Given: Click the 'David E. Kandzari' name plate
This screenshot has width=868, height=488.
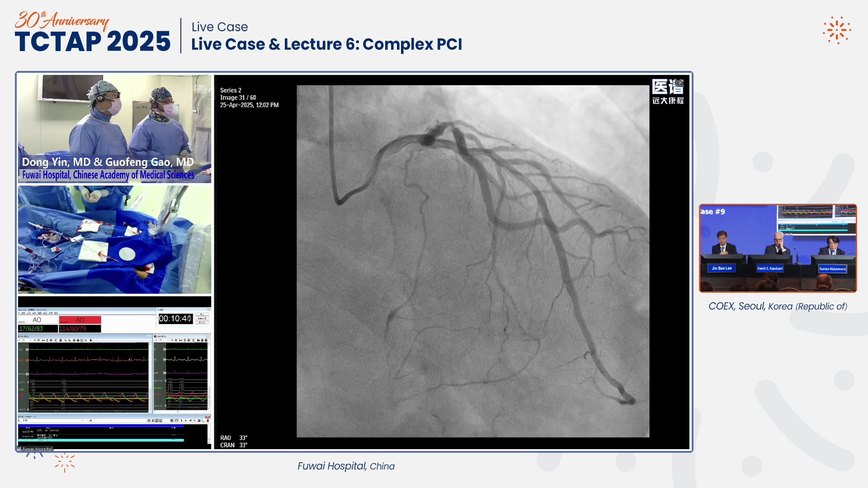Looking at the screenshot, I should click(x=770, y=268).
